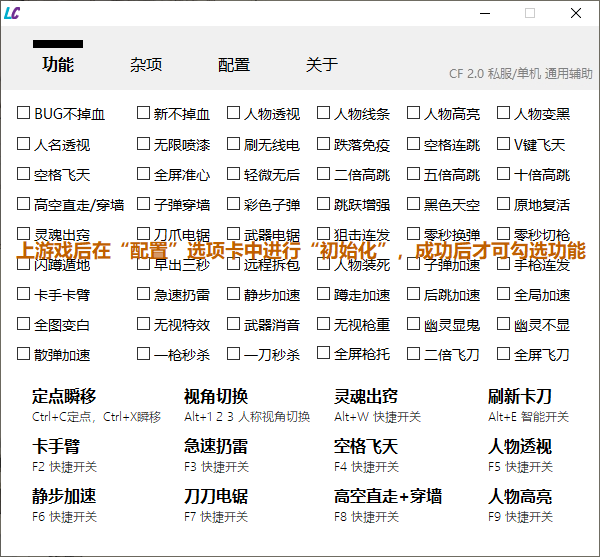Check the 一枪秒杀 option

144,354
